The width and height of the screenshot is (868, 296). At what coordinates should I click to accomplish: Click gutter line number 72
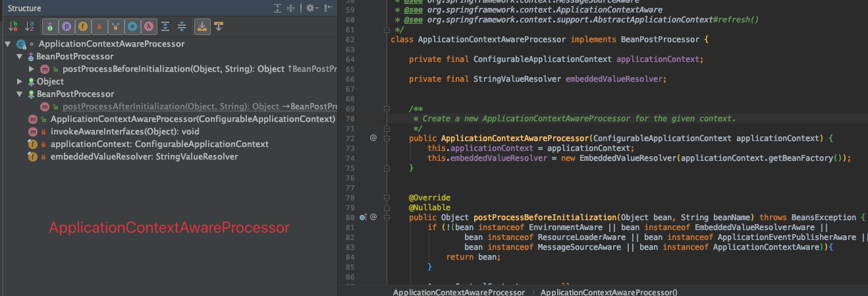tap(350, 138)
